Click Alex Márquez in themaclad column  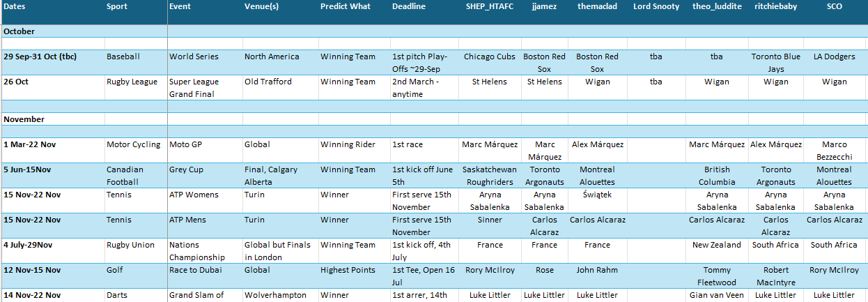598,150
